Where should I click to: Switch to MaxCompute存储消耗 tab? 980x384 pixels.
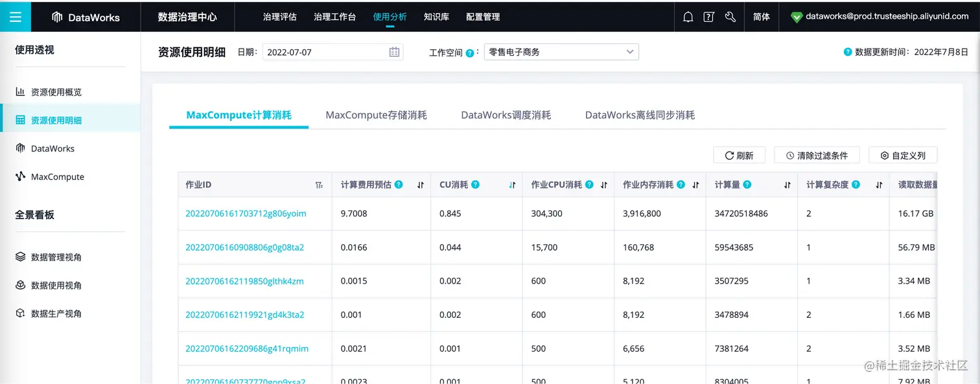click(x=376, y=115)
